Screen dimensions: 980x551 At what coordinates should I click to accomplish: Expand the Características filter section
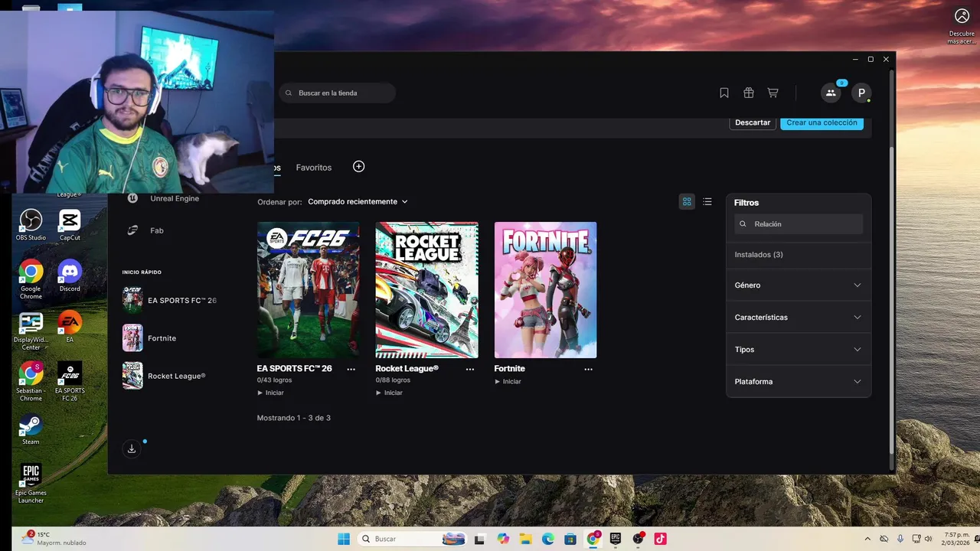click(x=798, y=317)
